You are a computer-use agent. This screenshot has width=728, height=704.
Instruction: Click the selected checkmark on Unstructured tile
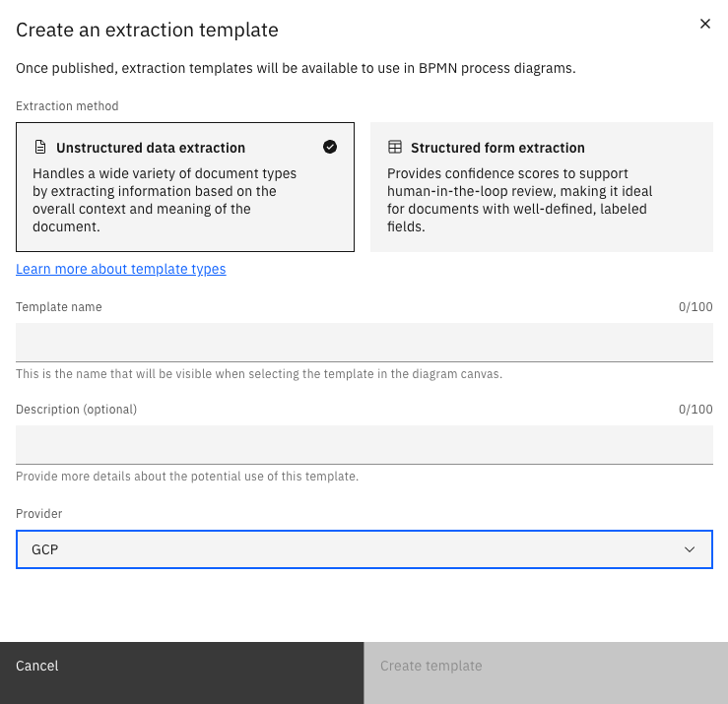(x=330, y=147)
